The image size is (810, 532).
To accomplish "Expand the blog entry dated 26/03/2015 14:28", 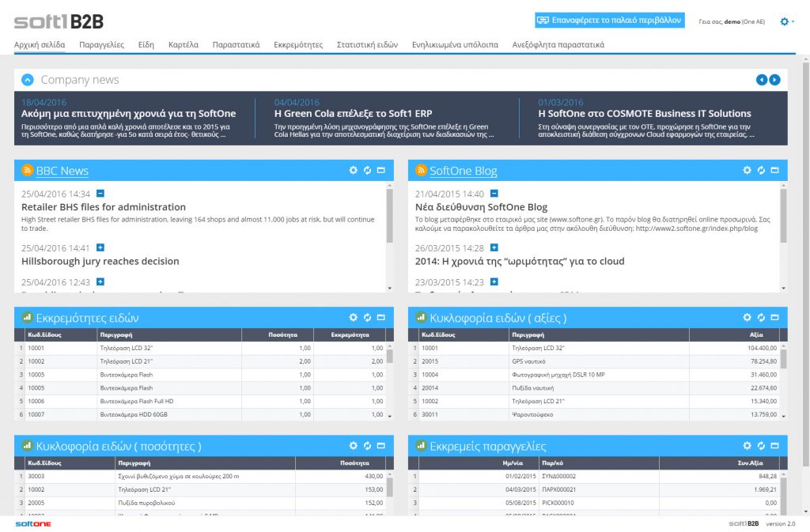I will pyautogui.click(x=494, y=247).
